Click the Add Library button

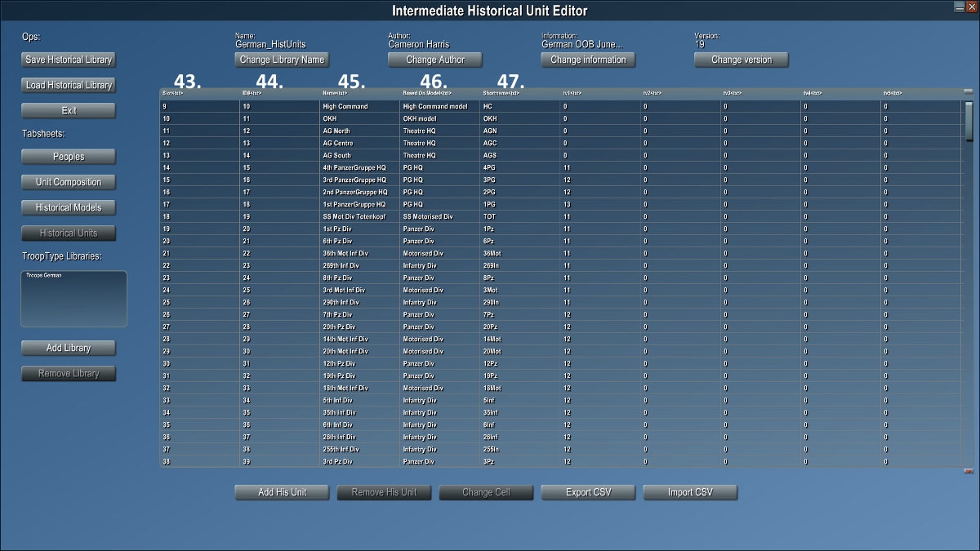(69, 348)
